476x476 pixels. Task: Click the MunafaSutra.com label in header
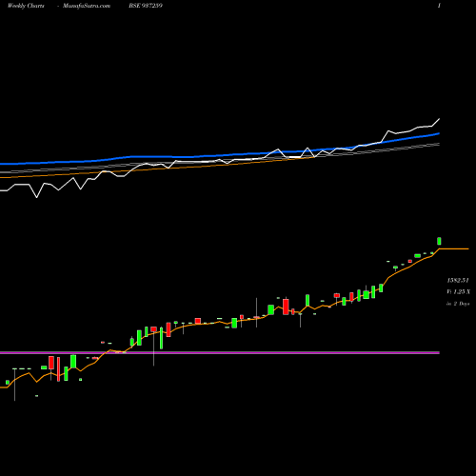click(x=87, y=6)
